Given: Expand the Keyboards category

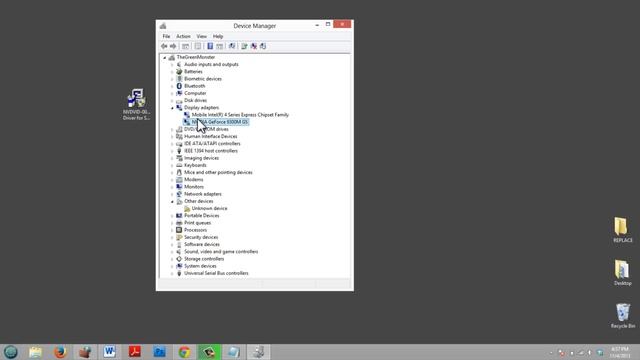Looking at the screenshot, I should coord(172,165).
